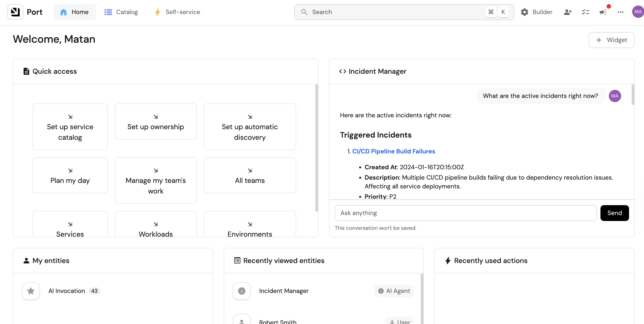Image resolution: width=644 pixels, height=324 pixels.
Task: Open the Plan my day card
Action: [70, 175]
